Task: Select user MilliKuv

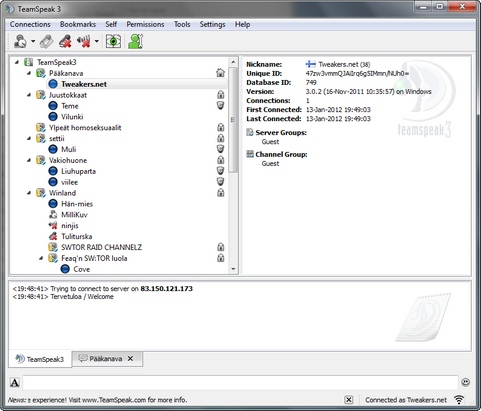Action: tap(74, 215)
